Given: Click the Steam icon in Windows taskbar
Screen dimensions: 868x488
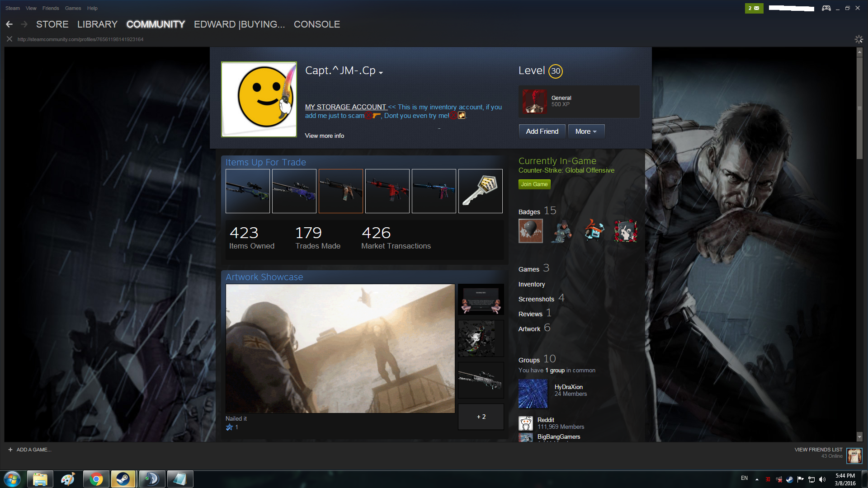Looking at the screenshot, I should pyautogui.click(x=123, y=479).
